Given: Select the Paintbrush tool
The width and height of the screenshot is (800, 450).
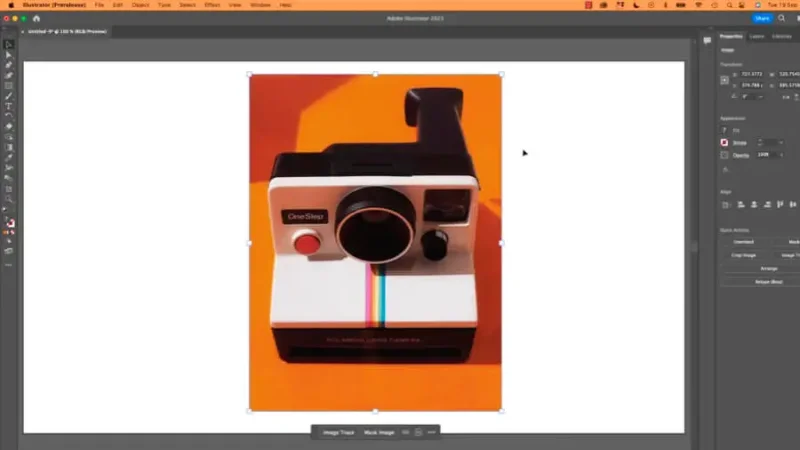Looking at the screenshot, I should click(x=9, y=96).
